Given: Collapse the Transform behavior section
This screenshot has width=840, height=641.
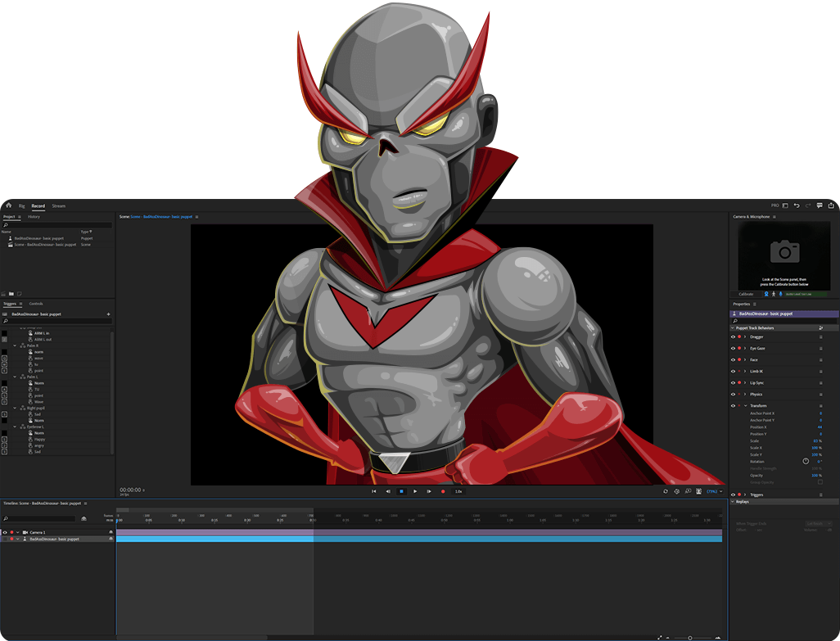Looking at the screenshot, I should point(745,405).
